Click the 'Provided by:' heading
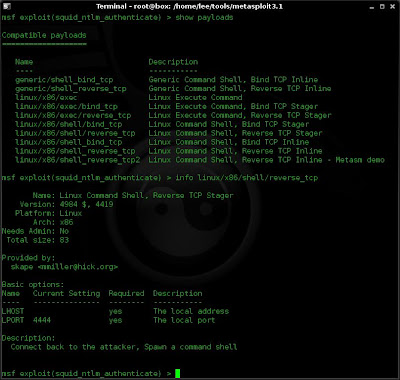400x380 pixels. pyautogui.click(x=28, y=258)
